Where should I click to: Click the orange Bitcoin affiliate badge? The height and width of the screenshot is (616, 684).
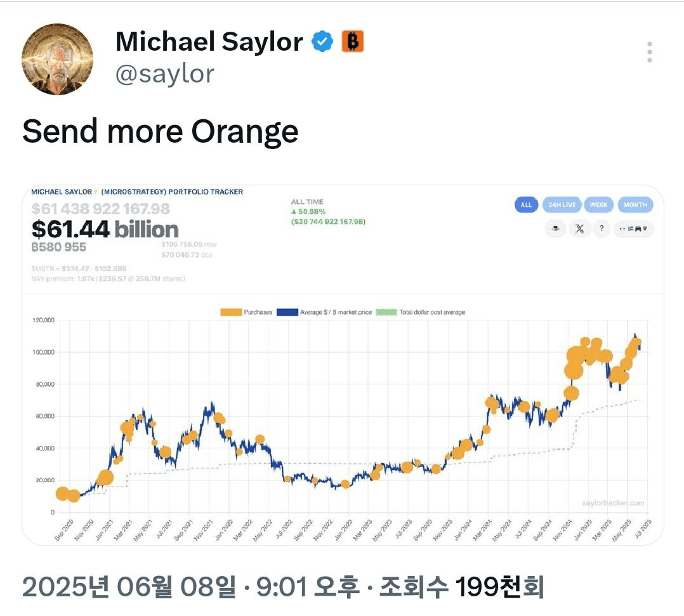coord(353,41)
